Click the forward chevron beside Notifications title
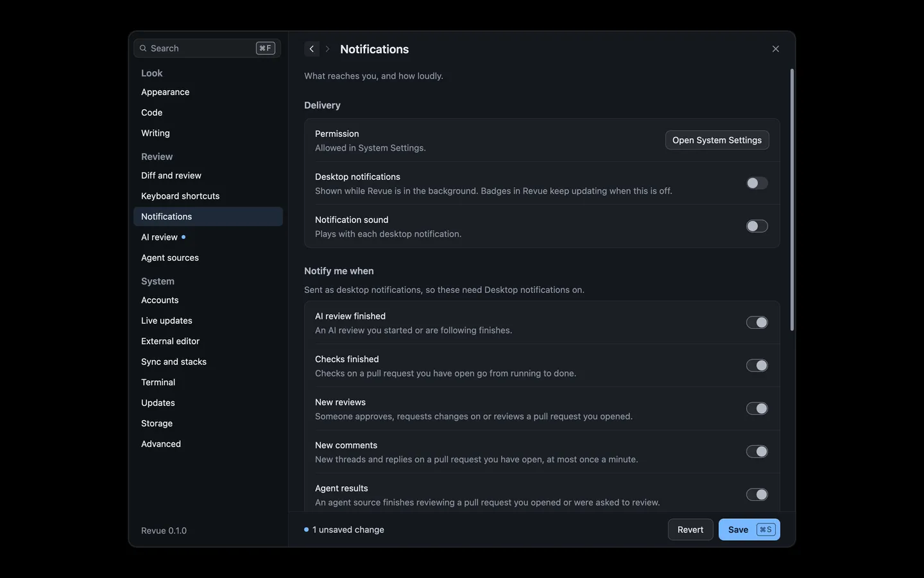The image size is (924, 578). [x=327, y=49]
